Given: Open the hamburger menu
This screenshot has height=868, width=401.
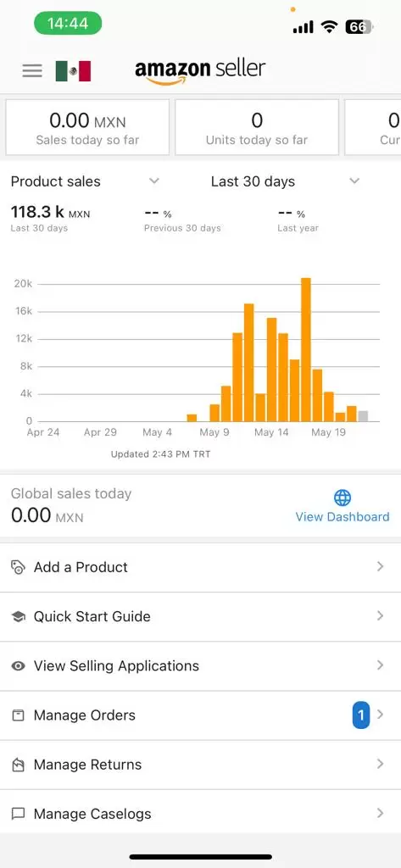Looking at the screenshot, I should [32, 71].
